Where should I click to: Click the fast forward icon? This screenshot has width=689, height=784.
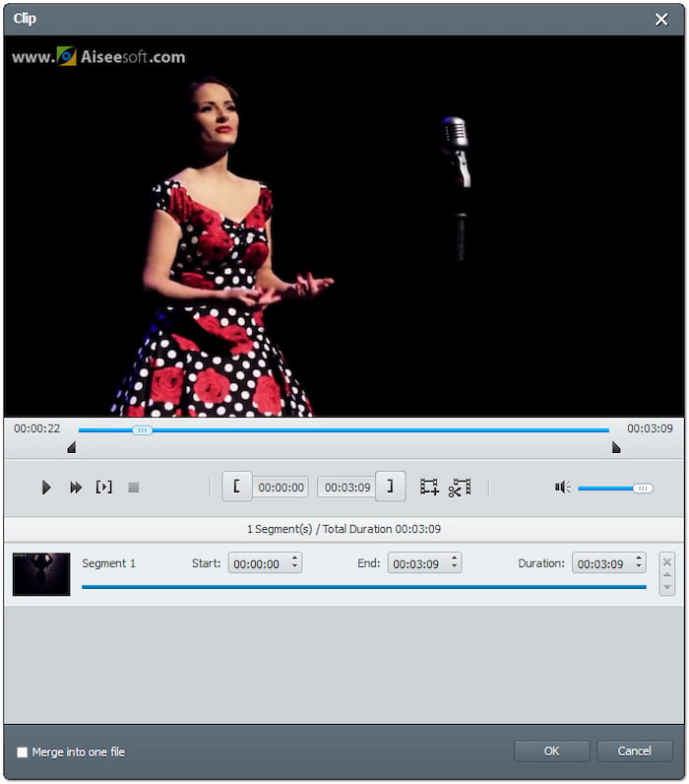pos(76,488)
